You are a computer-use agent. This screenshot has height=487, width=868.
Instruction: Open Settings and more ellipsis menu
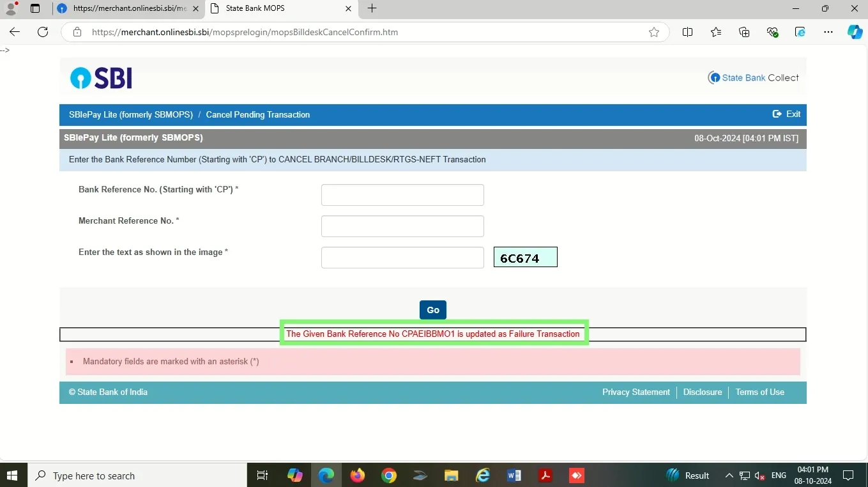828,32
